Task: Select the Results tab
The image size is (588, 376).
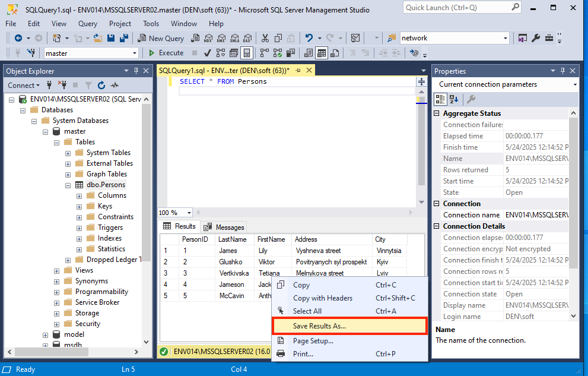Action: coord(180,226)
